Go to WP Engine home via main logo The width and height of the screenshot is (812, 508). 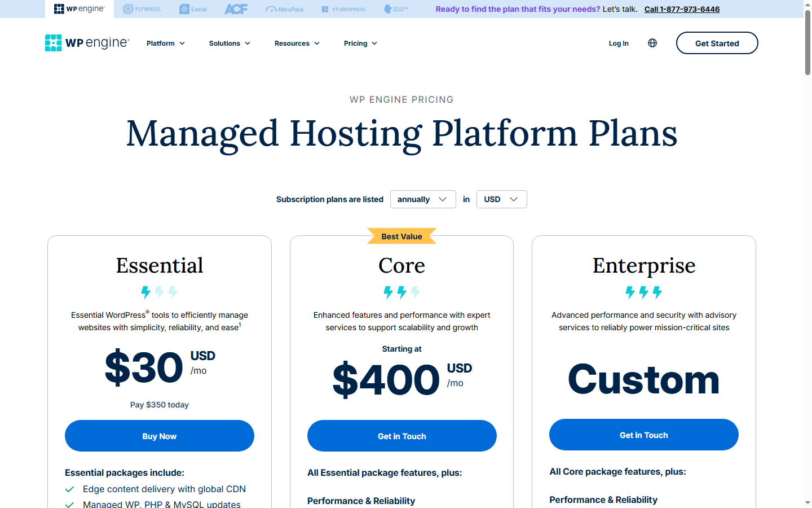pos(87,43)
